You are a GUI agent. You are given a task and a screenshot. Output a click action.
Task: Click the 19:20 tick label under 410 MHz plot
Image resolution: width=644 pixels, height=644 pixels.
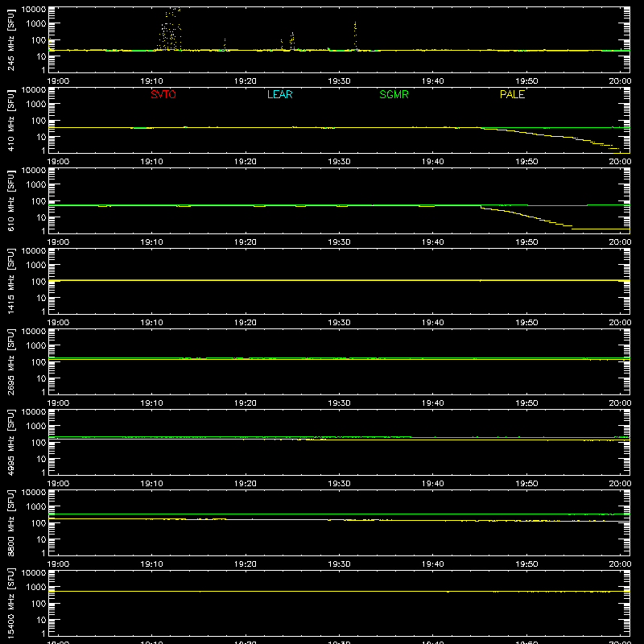pyautogui.click(x=246, y=162)
